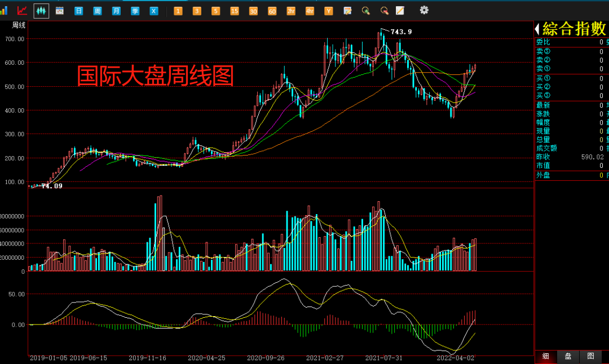Switch to the red line chart view
This screenshot has width=609, height=364.
click(22, 11)
